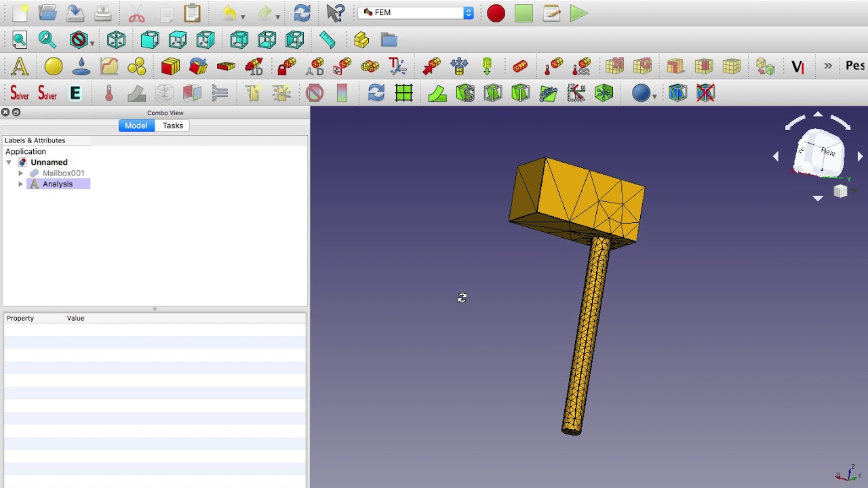Add self-weight constraint (green down arrow)
Viewport: 868px width, 488px height.
[x=487, y=66]
